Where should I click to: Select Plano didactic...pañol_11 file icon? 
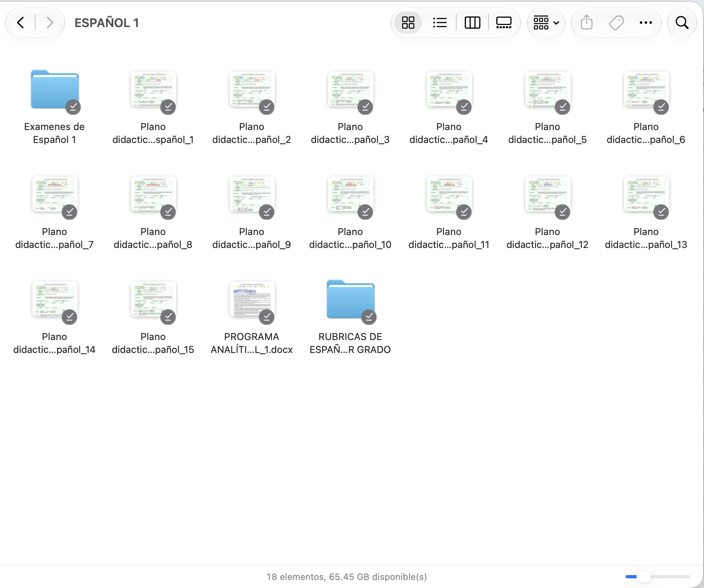[x=449, y=194]
